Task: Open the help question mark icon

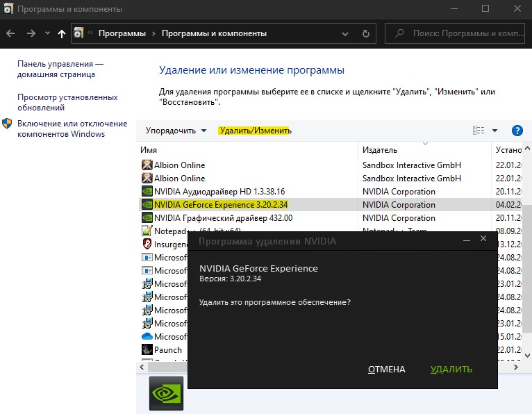Action: tap(517, 131)
